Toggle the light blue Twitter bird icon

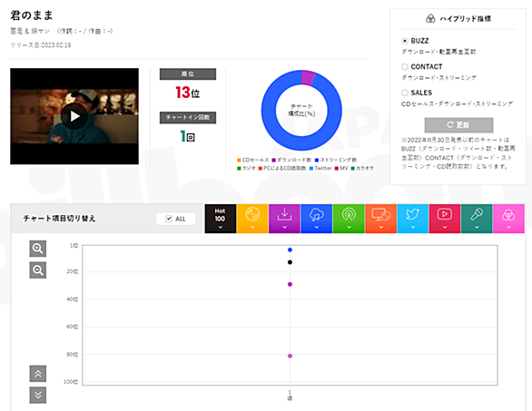click(x=412, y=219)
